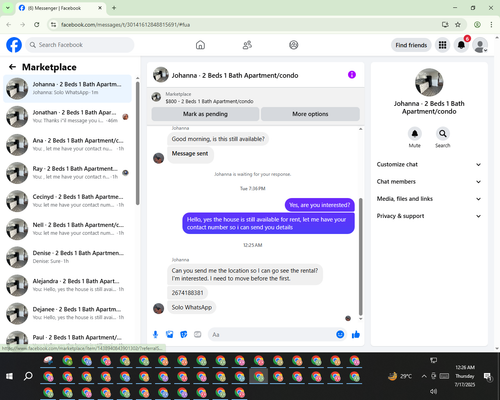
Task: Show hidden system tray icons
Action: click(424, 376)
